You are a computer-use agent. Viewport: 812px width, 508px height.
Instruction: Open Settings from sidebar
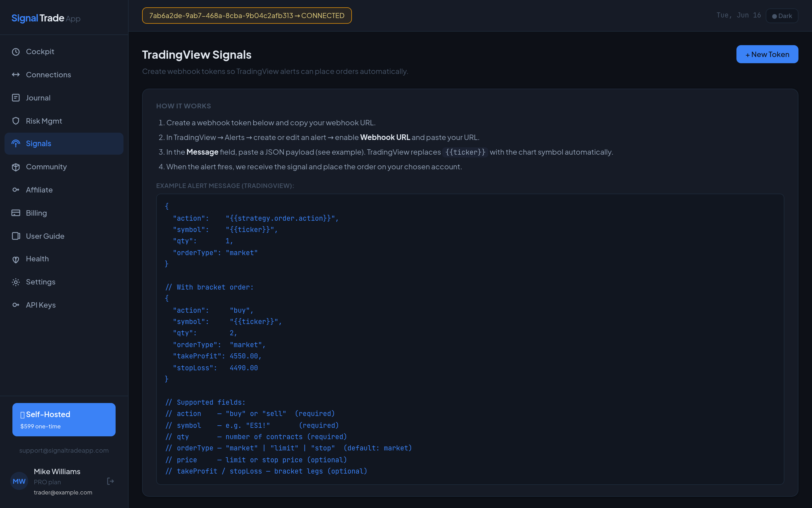pyautogui.click(x=64, y=282)
